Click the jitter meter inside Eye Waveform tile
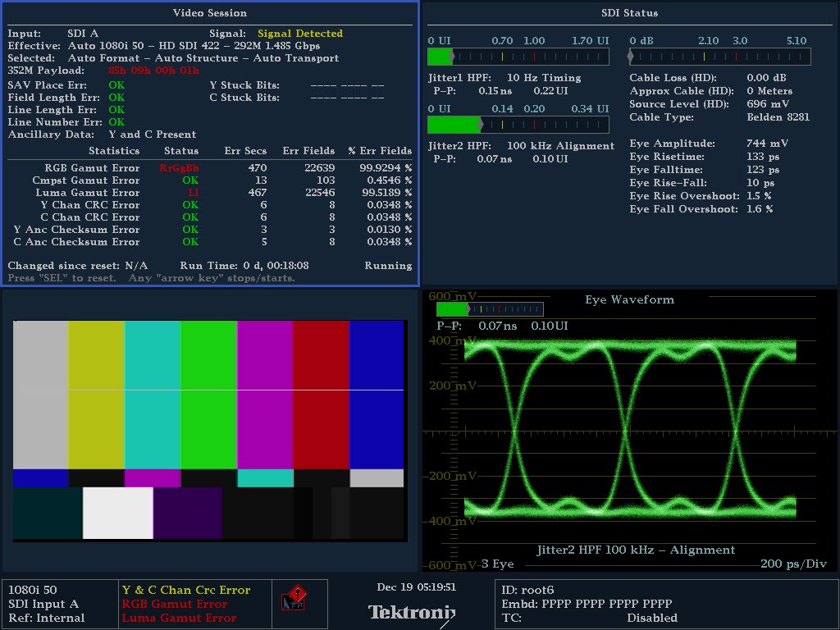The image size is (840, 630). point(490,309)
